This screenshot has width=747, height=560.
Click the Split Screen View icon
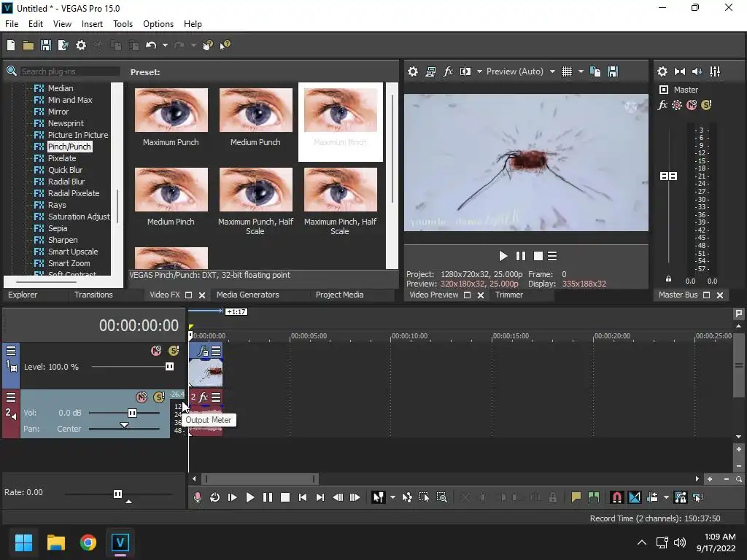465,71
